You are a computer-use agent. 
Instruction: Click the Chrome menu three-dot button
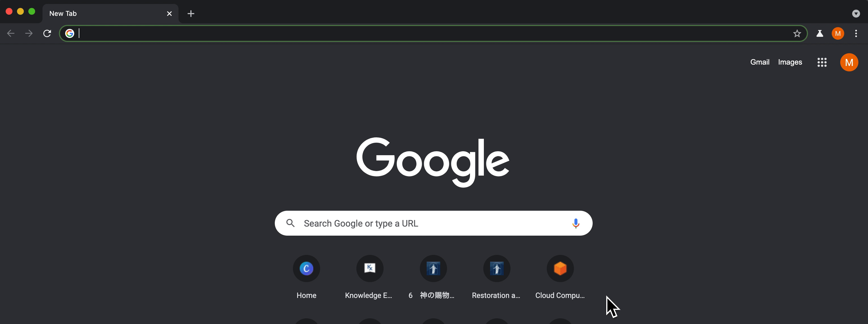pos(856,33)
